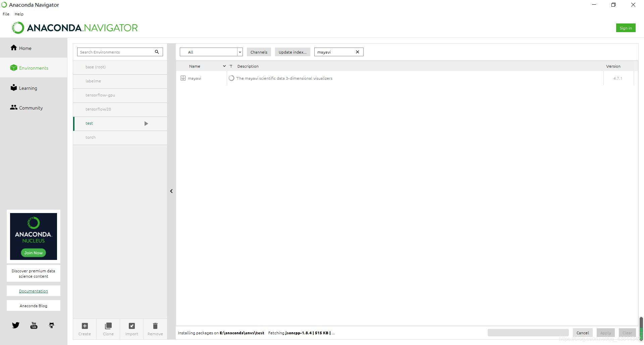Click the Channels button
This screenshot has width=644, height=345.
(259, 52)
